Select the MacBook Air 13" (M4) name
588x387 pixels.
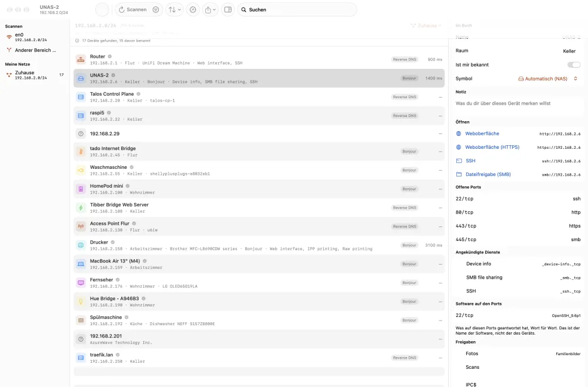[115, 261]
